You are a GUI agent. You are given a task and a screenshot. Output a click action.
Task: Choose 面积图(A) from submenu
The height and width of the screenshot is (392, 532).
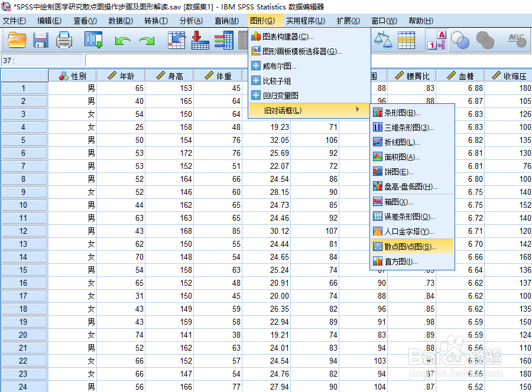point(413,157)
